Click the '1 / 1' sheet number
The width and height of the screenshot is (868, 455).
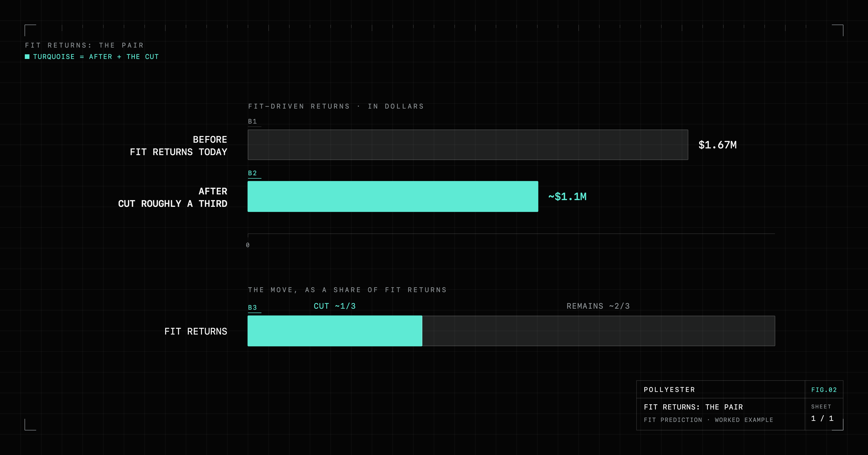point(822,419)
